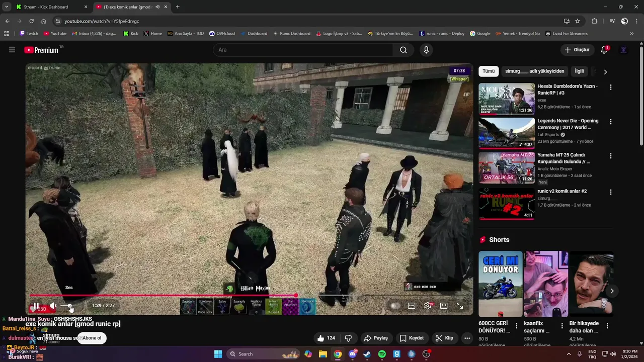Open the browser home page button
Image resolution: width=644 pixels, height=362 pixels.
click(x=43, y=21)
